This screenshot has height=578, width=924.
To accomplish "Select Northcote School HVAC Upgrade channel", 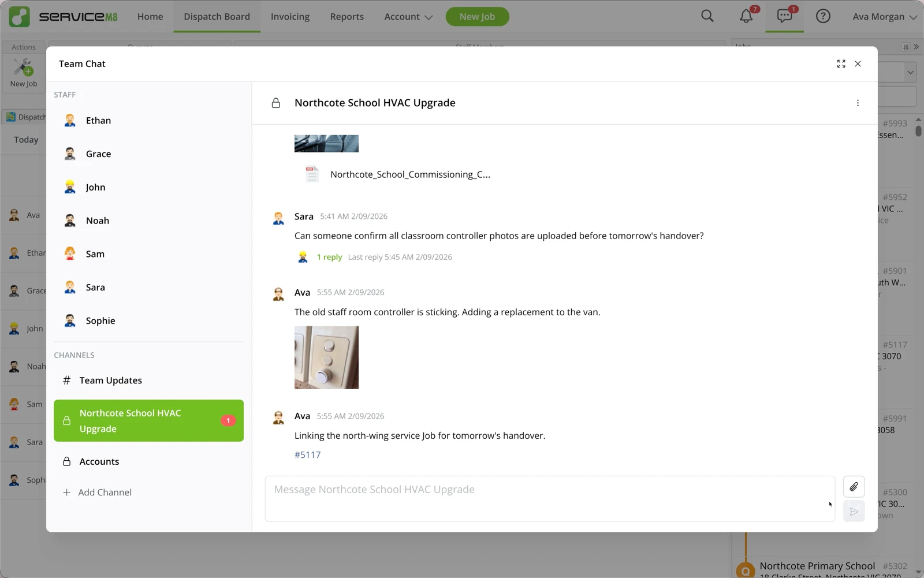I will pyautogui.click(x=148, y=421).
